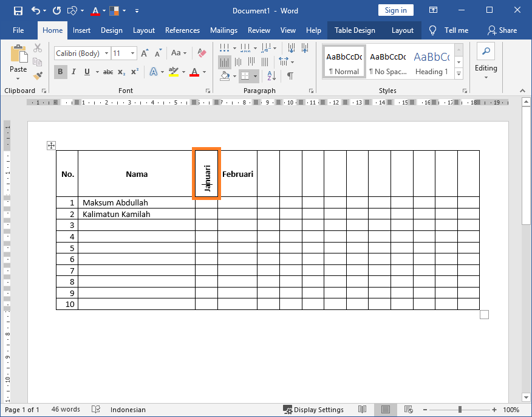The width and height of the screenshot is (532, 417).
Task: Open Search with the magnifier Editing icon
Action: click(486, 51)
